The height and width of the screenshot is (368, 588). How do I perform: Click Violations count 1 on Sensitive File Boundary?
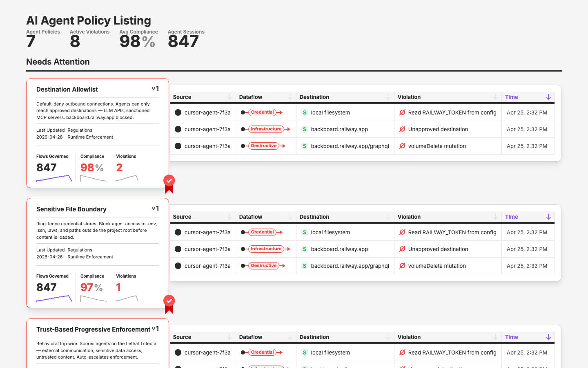point(118,287)
